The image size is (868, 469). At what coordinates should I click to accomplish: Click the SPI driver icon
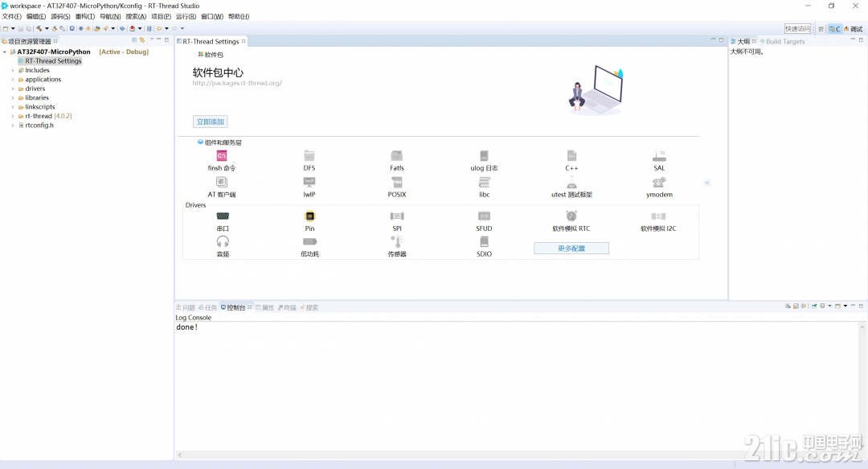click(x=397, y=216)
